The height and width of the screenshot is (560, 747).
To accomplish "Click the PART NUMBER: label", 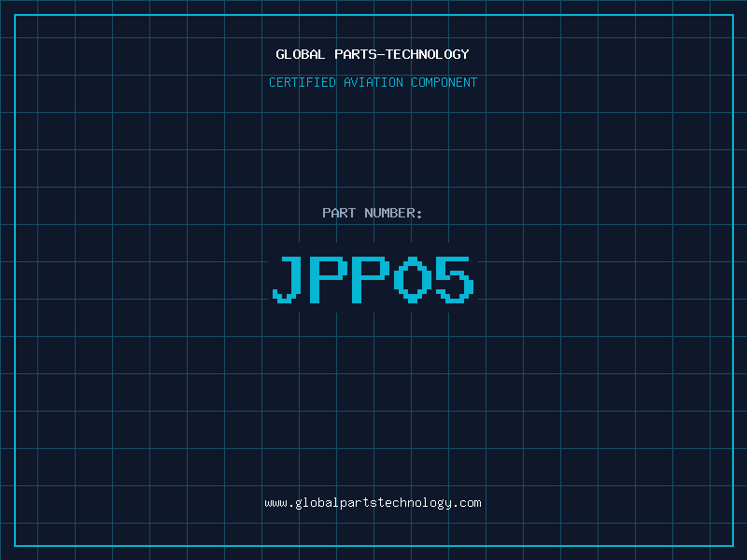I will 372,213.
